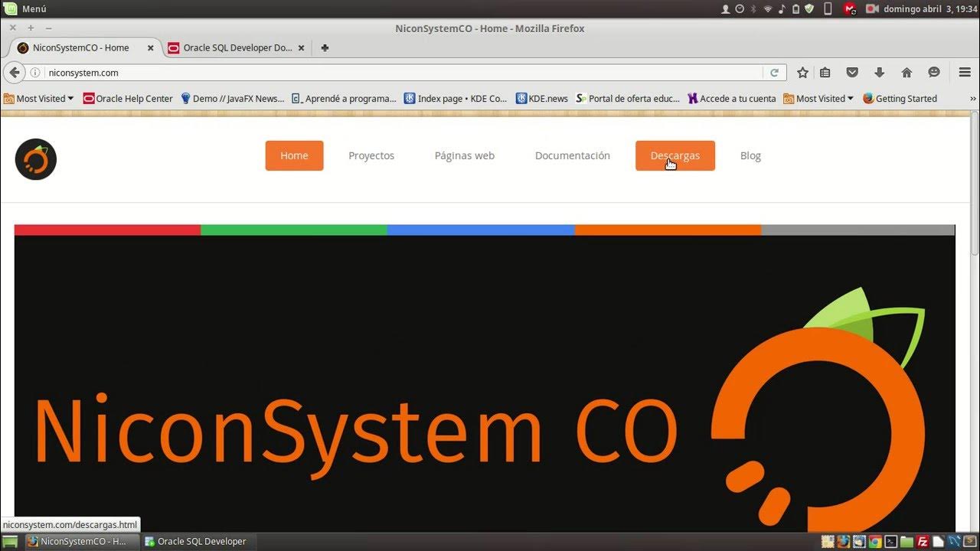Open the Documentación page
980x551 pixels.
click(x=573, y=155)
